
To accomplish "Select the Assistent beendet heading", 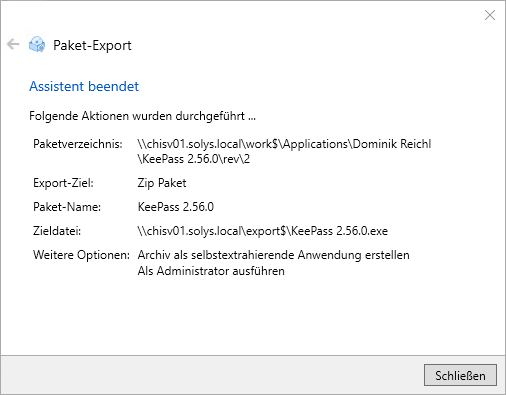I will (x=84, y=86).
